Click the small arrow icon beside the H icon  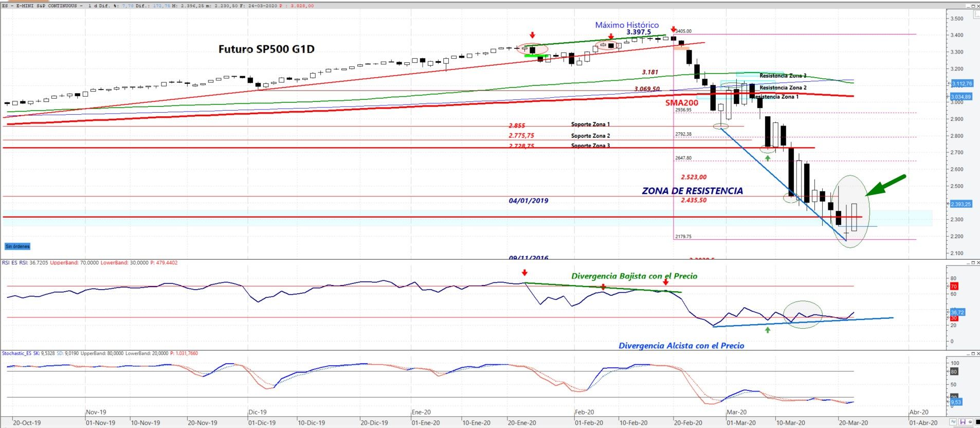point(970,422)
